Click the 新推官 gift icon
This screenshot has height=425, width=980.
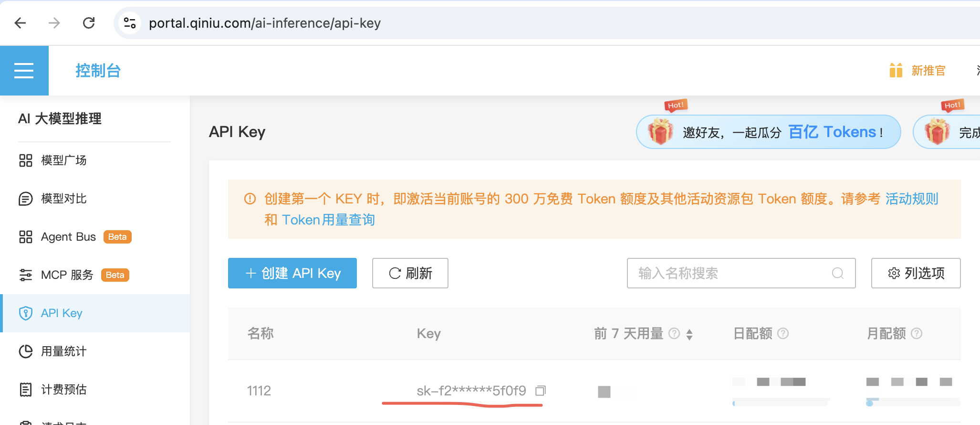[x=896, y=71]
